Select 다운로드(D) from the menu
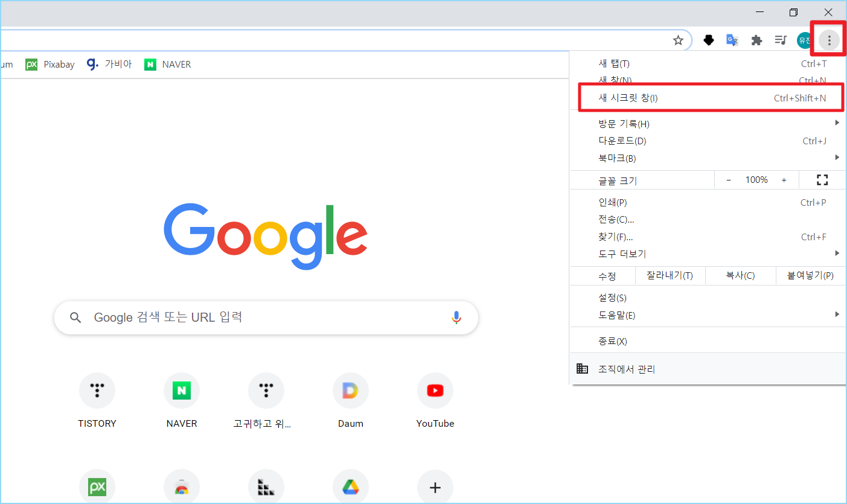The height and width of the screenshot is (504, 847). tap(708, 141)
